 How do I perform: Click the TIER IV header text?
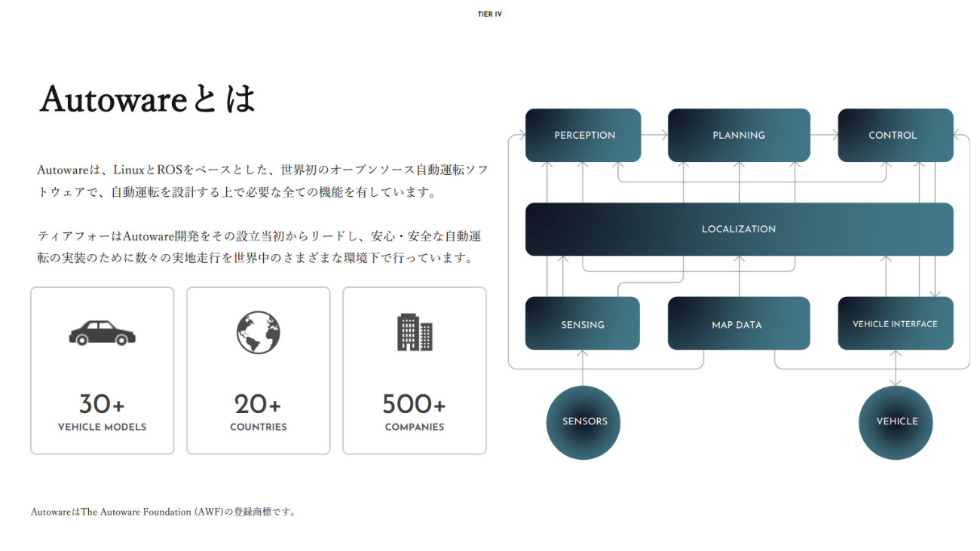pos(490,14)
